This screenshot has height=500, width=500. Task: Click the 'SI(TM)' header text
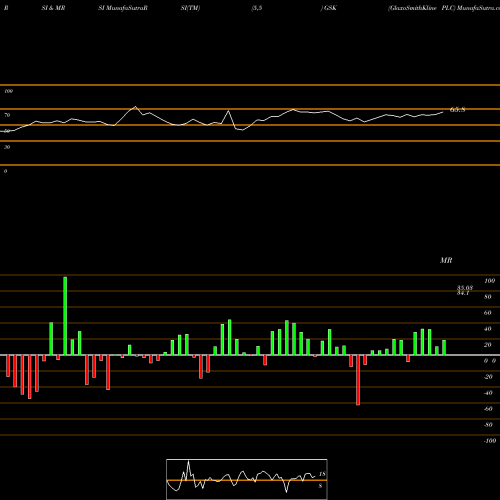[x=190, y=8]
